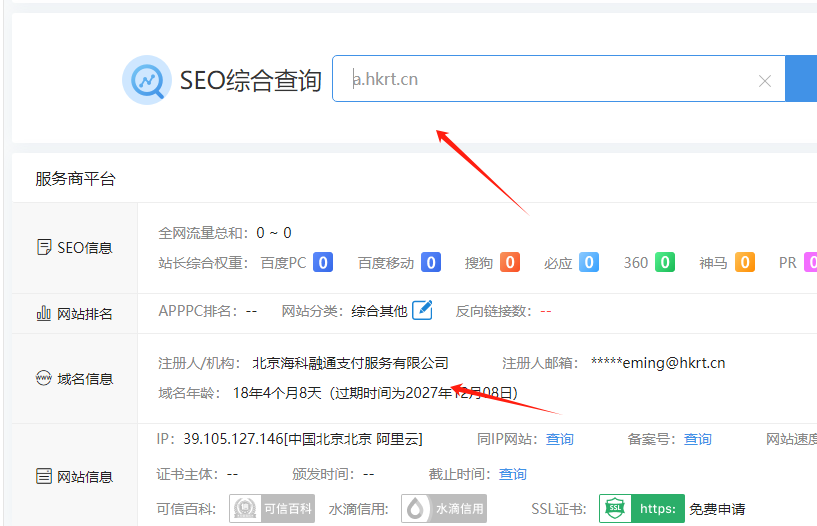Select the email text *****eming@hkrt.cn

coord(658,363)
